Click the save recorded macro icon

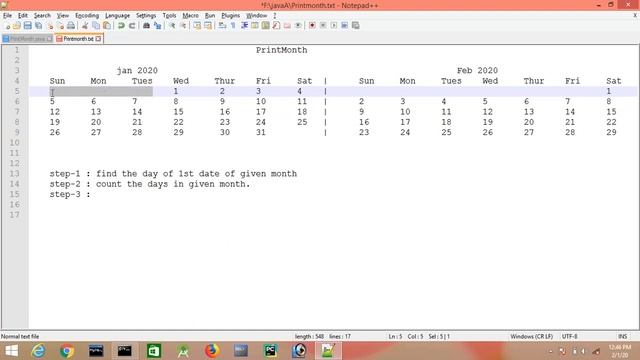coord(356,26)
